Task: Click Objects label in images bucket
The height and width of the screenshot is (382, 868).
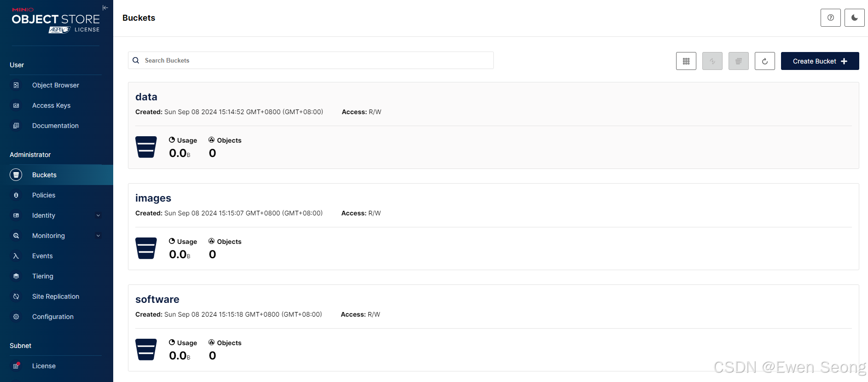Action: click(225, 242)
